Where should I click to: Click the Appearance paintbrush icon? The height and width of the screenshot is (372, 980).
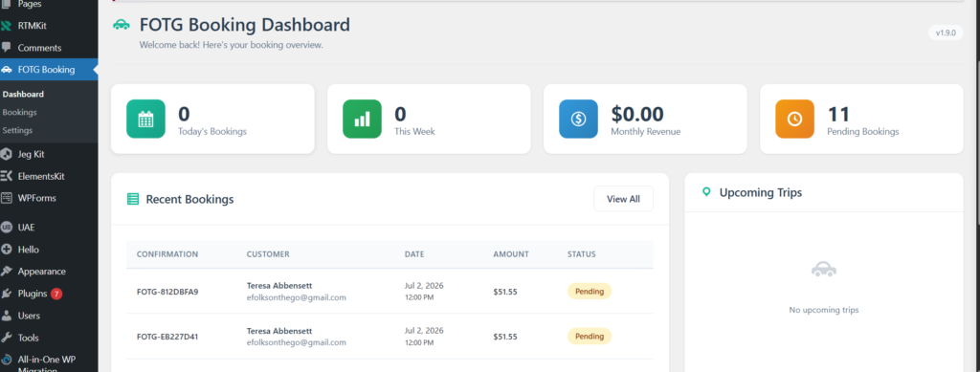pos(7,272)
